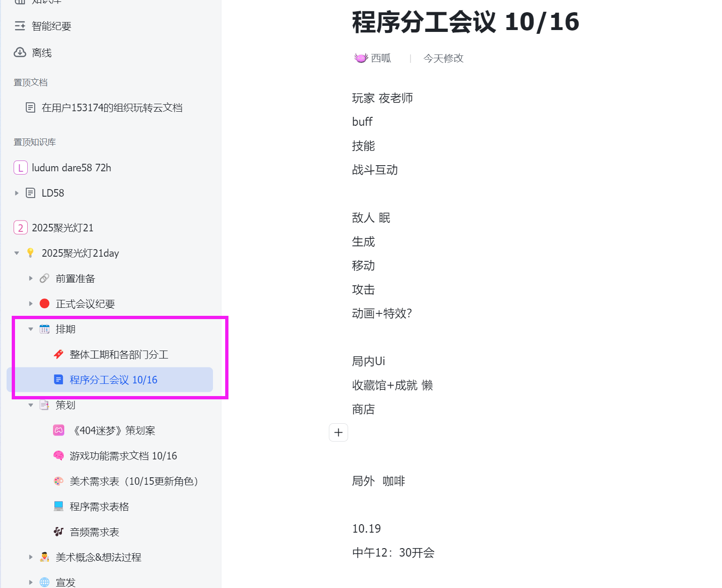This screenshot has width=722, height=588.
Task: Click the artist icon of 美术概念&想法过程
Action: [x=45, y=557]
